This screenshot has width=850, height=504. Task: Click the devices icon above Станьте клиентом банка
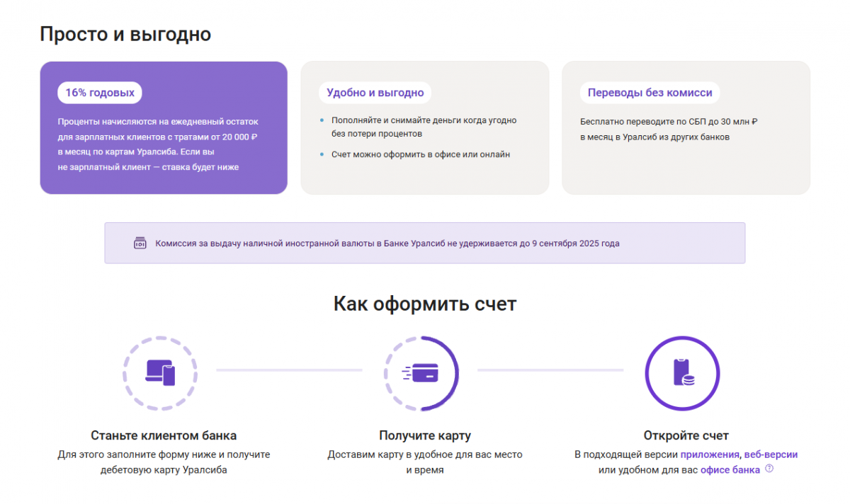pos(160,372)
